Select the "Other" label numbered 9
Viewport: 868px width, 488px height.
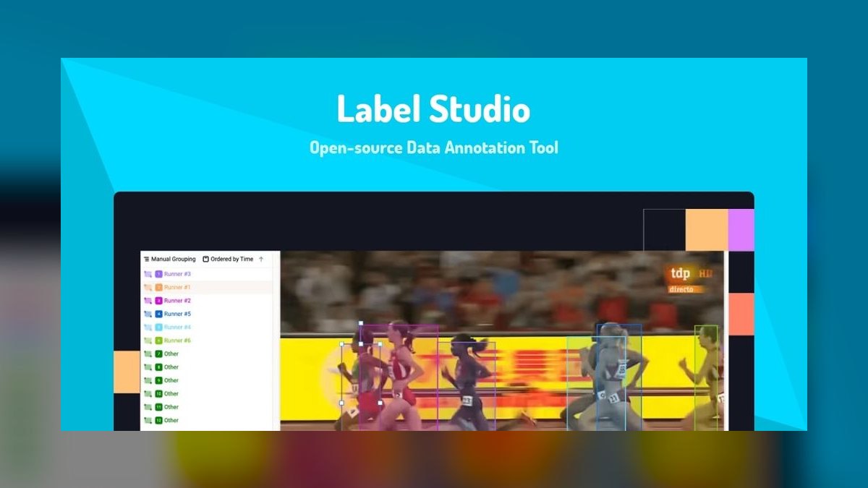click(x=171, y=380)
